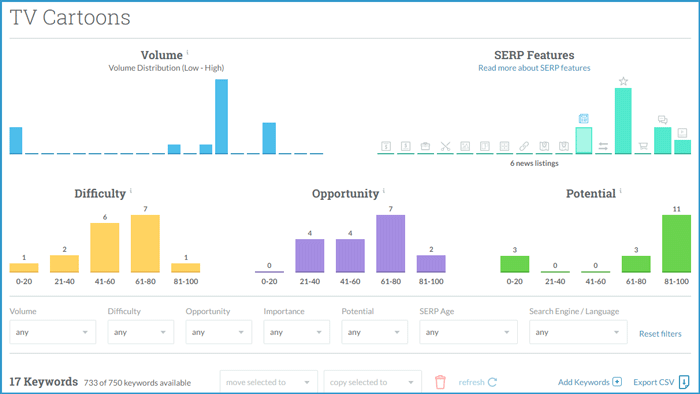Image resolution: width=700 pixels, height=394 pixels.
Task: Click the plus icon beside Add Keywords
Action: click(x=617, y=382)
